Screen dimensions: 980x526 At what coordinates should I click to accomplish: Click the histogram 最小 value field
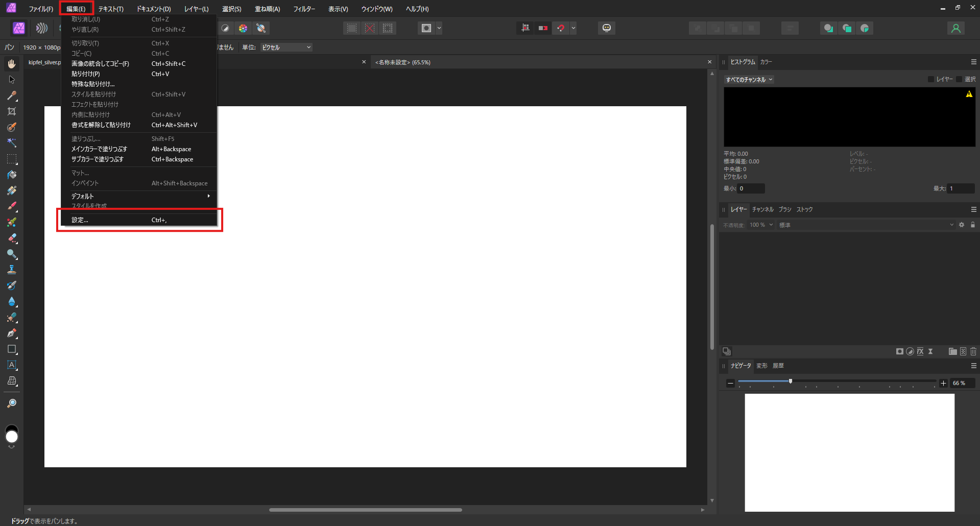click(x=751, y=188)
